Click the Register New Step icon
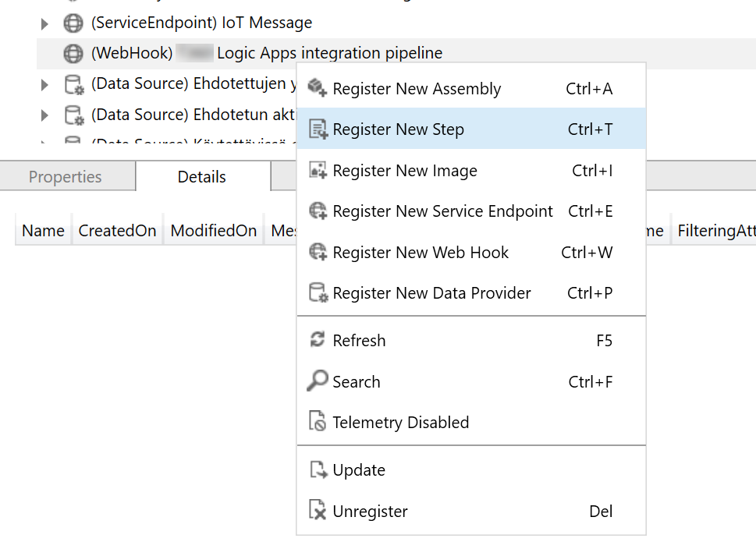Screen dimensions: 756x556 pos(318,129)
